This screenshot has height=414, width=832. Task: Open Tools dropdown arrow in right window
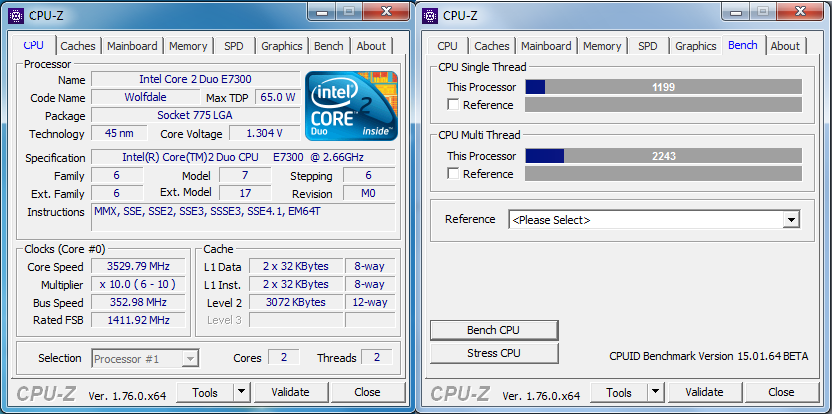[x=655, y=392]
